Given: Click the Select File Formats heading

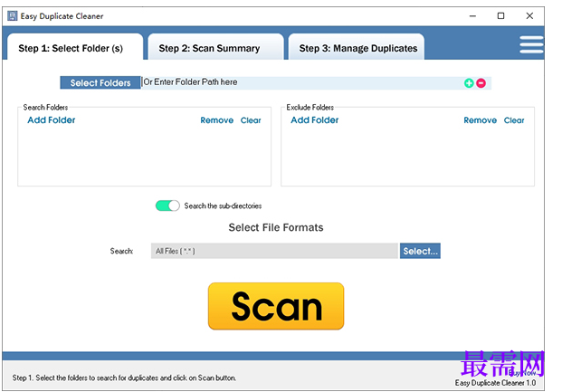Looking at the screenshot, I should [276, 228].
